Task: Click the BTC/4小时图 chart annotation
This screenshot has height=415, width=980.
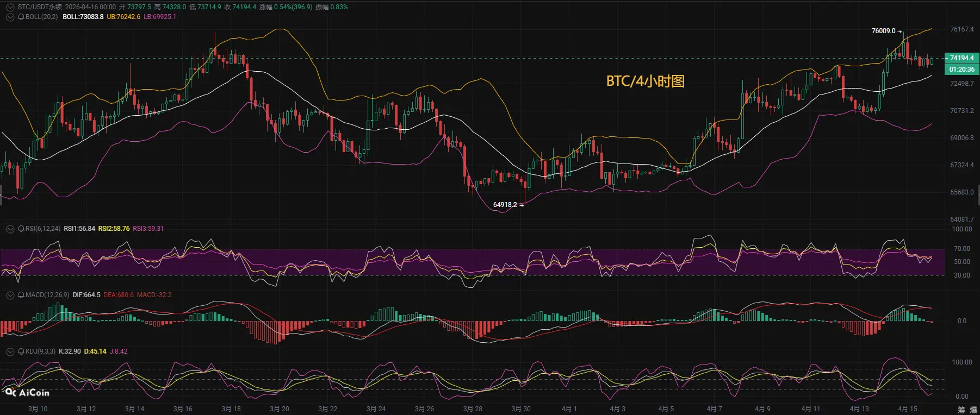Action: click(x=646, y=81)
